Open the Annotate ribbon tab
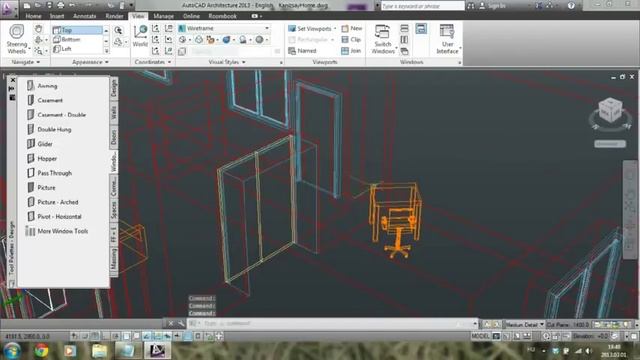This screenshot has height=360, width=640. pos(84,16)
